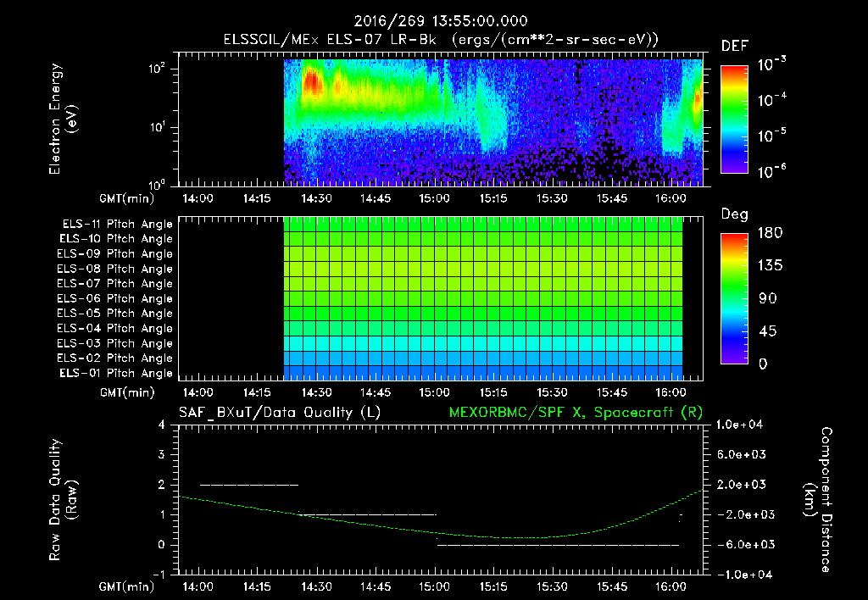Click the data quality line at level 0

click(558, 545)
